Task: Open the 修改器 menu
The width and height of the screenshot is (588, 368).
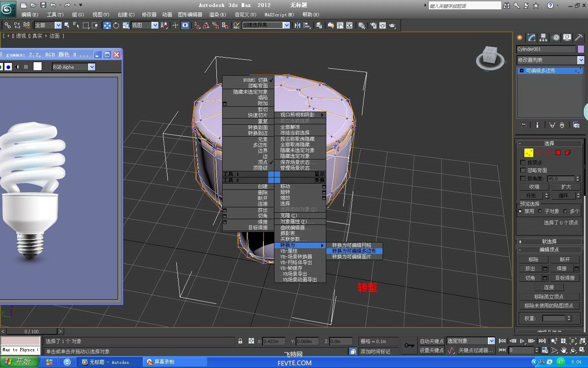Action: 149,15
